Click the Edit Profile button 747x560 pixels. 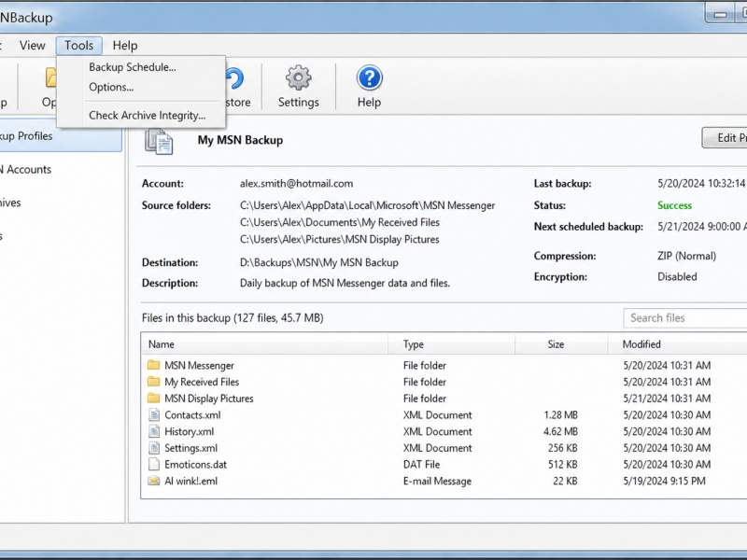[725, 137]
